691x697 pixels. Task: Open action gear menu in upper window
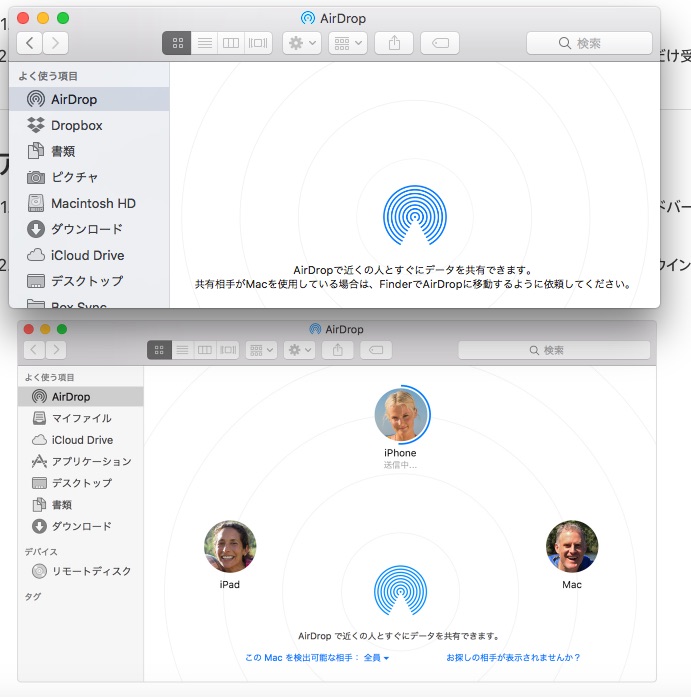pyautogui.click(x=301, y=43)
